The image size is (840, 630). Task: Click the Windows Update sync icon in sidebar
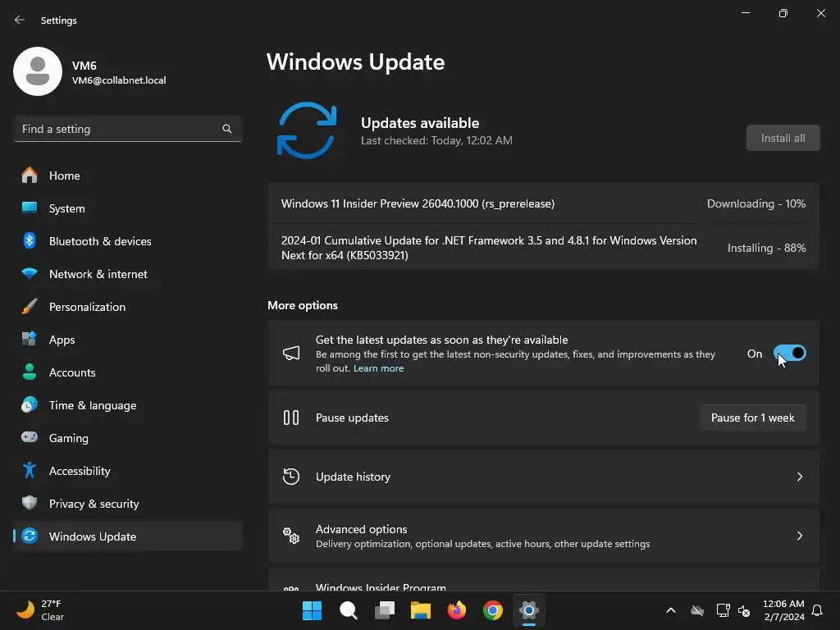(x=30, y=536)
